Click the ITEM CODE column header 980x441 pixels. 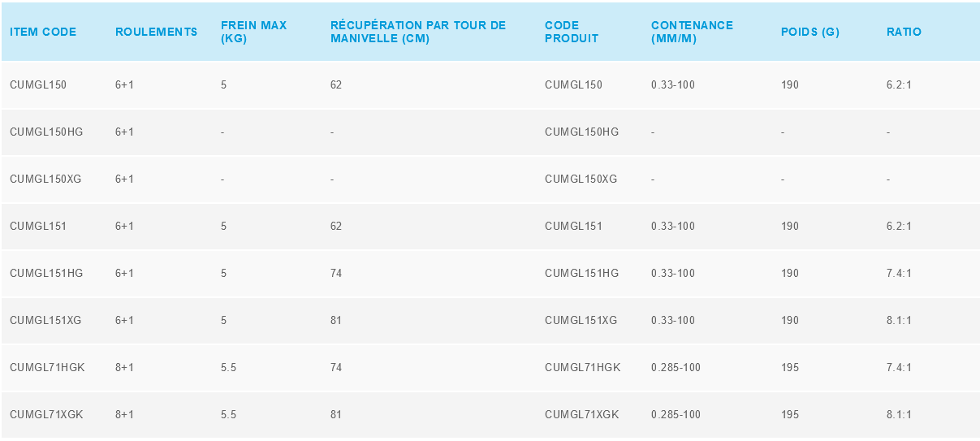(43, 32)
